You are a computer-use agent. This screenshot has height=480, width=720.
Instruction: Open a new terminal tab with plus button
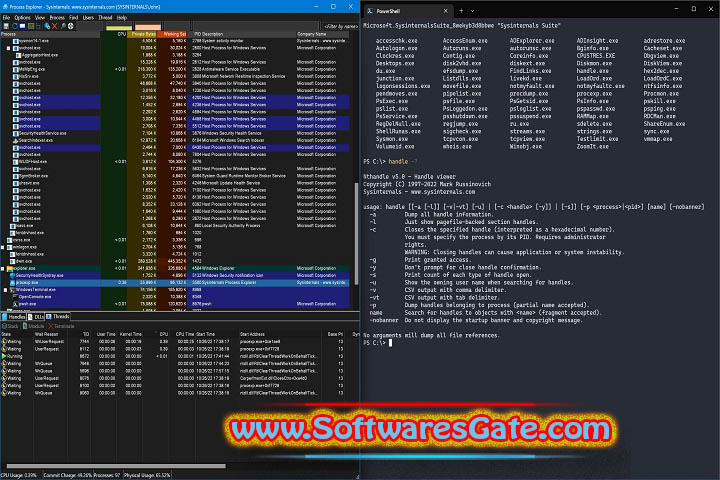pos(461,11)
